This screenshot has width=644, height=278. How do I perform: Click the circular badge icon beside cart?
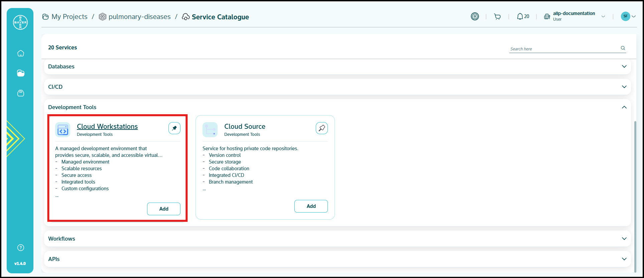(475, 16)
